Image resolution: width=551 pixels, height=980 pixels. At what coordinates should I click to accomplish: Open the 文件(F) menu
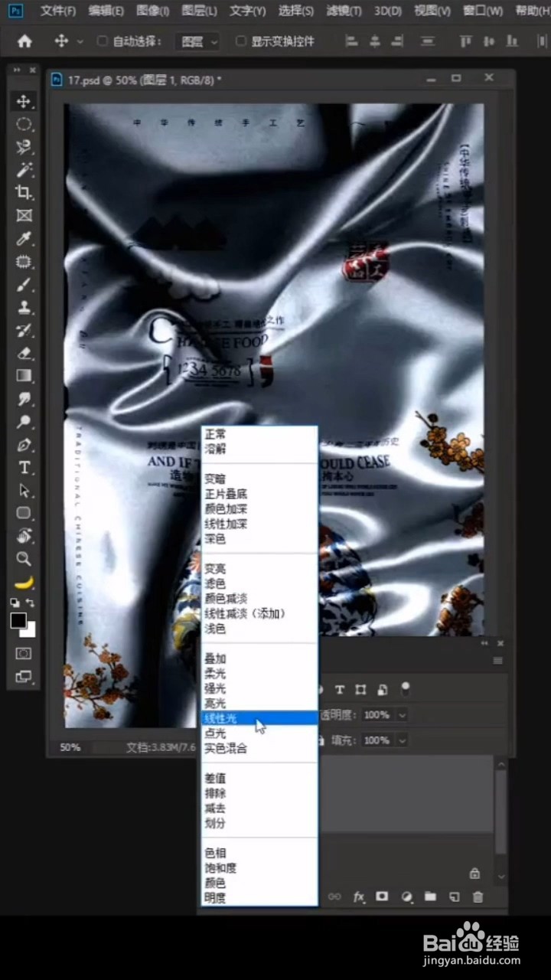pyautogui.click(x=58, y=11)
